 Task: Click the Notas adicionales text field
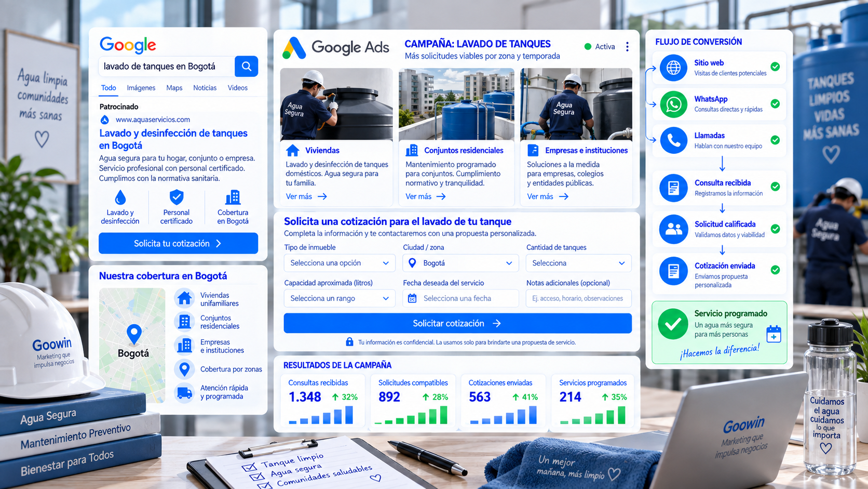pyautogui.click(x=578, y=298)
